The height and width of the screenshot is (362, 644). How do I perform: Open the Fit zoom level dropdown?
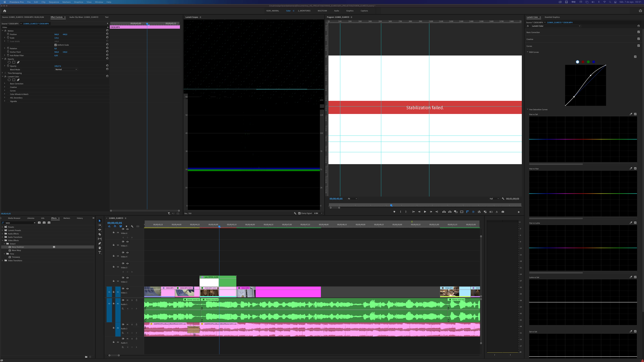pos(352,199)
